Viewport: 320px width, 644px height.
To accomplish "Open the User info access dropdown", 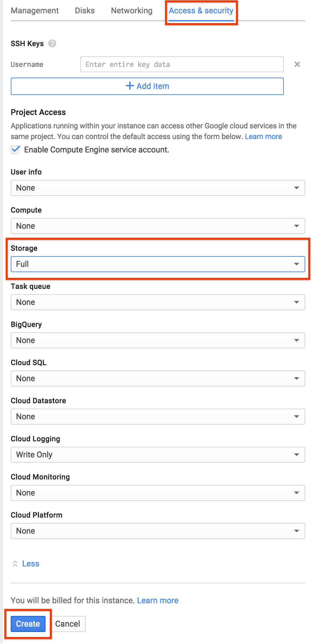I will [158, 188].
